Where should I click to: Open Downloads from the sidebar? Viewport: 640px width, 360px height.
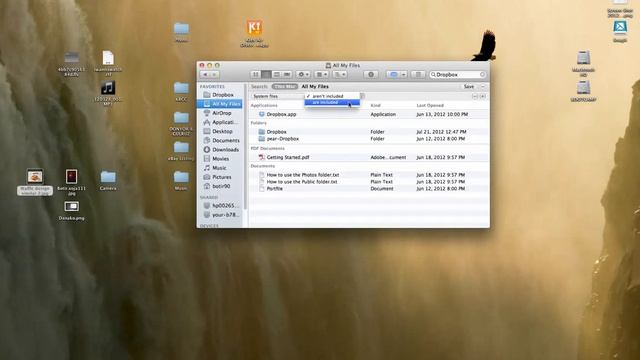[x=222, y=150]
